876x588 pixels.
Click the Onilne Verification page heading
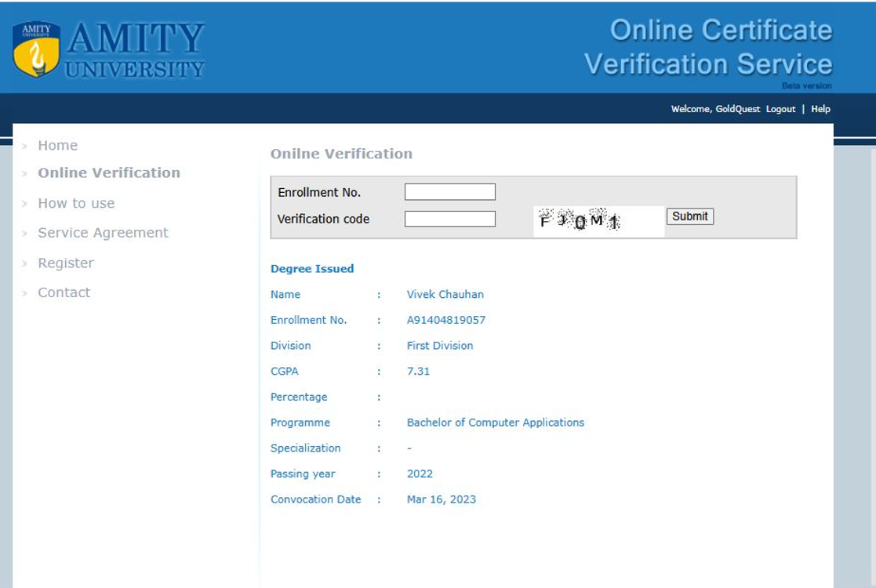(x=341, y=154)
